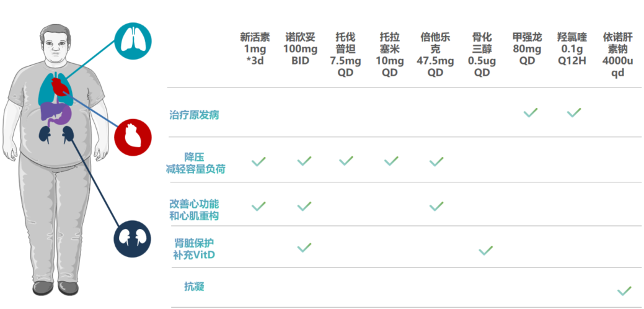Click the 改善心功能和心肌重构 row label
The height and width of the screenshot is (309, 644).
tap(194, 210)
